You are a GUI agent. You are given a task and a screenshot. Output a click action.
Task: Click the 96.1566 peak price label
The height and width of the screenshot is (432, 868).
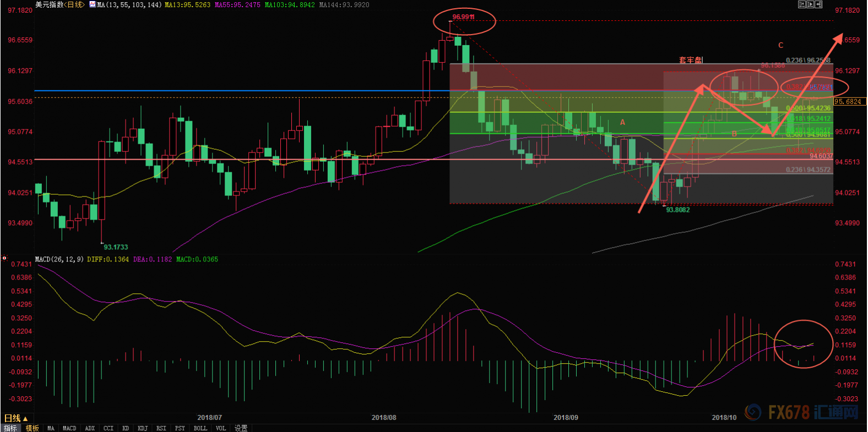click(773, 65)
